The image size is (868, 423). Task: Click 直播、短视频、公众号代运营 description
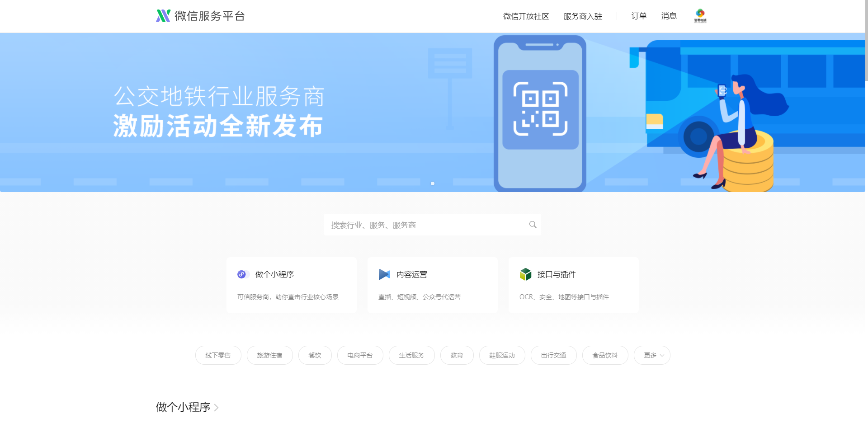[x=420, y=297]
